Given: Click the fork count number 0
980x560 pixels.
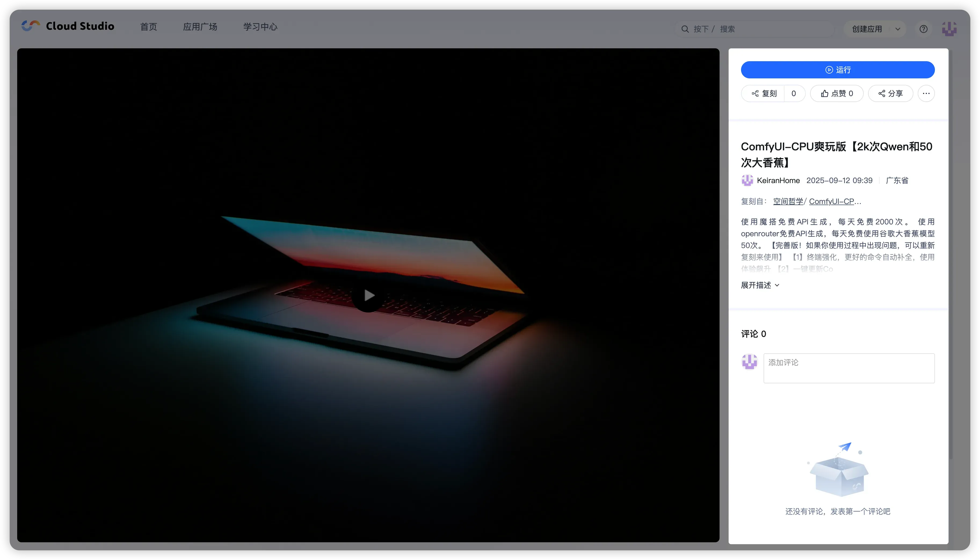Looking at the screenshot, I should pyautogui.click(x=793, y=93).
